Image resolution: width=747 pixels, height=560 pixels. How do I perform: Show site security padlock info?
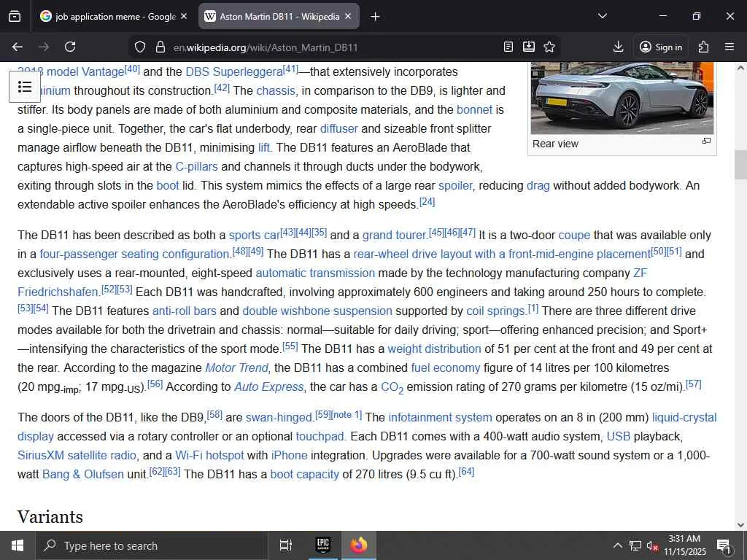(x=160, y=47)
